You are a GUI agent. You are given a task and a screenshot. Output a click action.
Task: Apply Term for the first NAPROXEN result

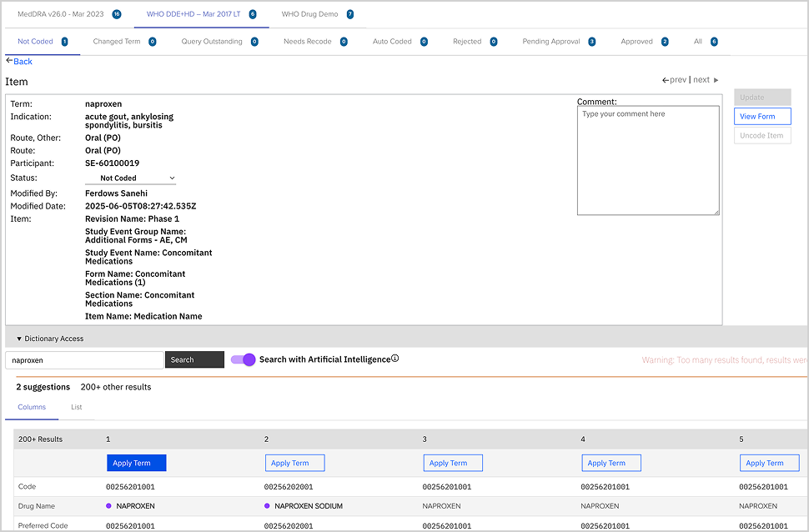[136, 463]
